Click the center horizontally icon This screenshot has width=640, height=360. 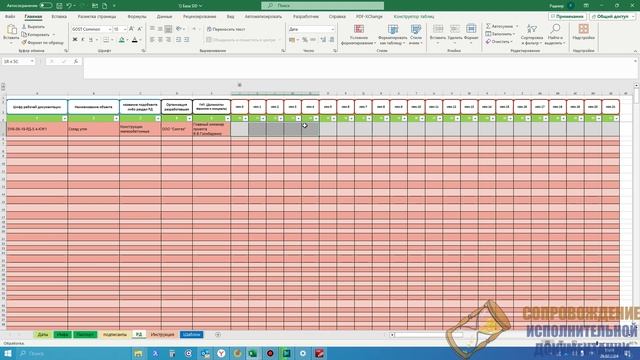click(160, 40)
